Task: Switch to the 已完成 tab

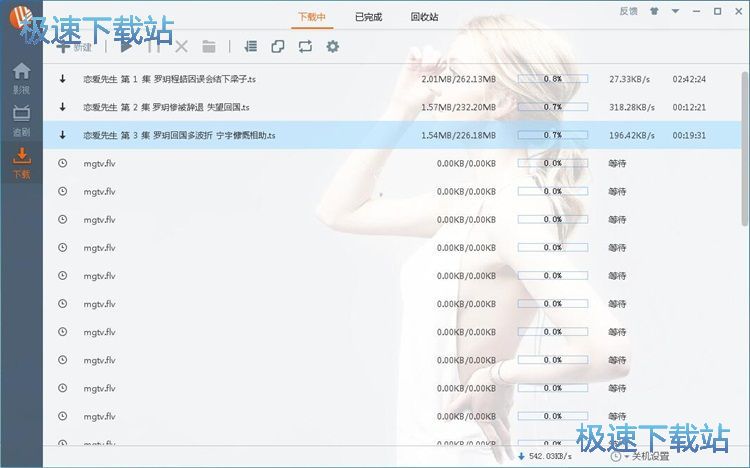Action: pos(368,17)
